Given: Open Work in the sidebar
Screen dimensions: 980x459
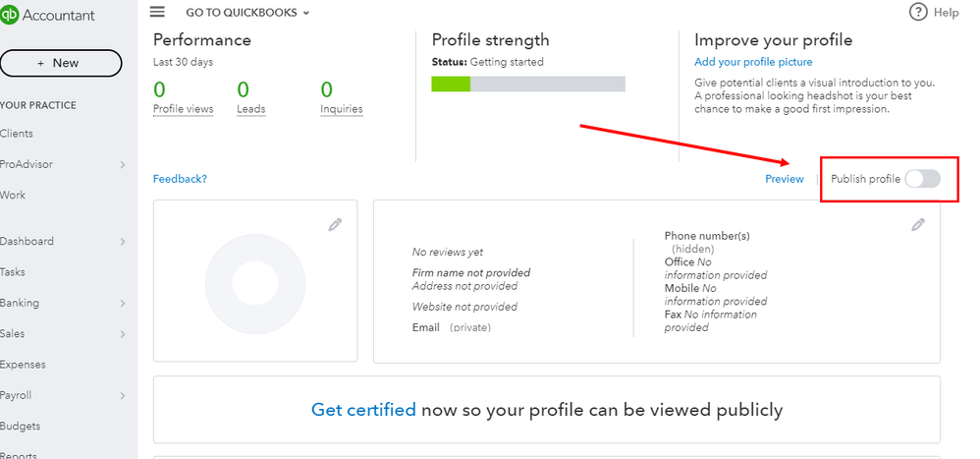Looking at the screenshot, I should coord(13,196).
